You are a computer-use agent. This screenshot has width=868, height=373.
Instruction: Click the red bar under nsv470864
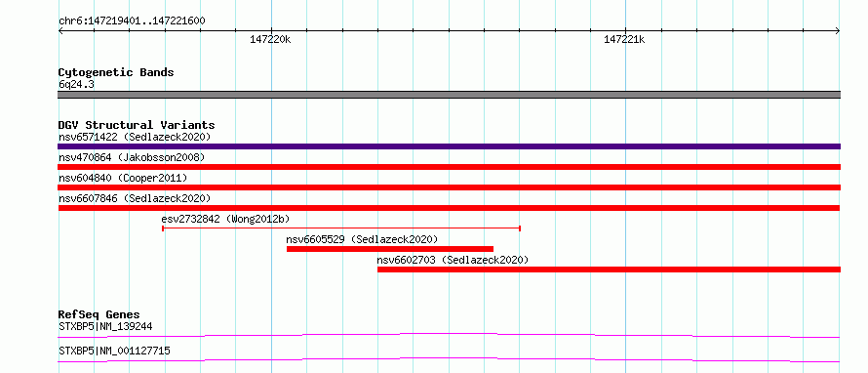449,167
